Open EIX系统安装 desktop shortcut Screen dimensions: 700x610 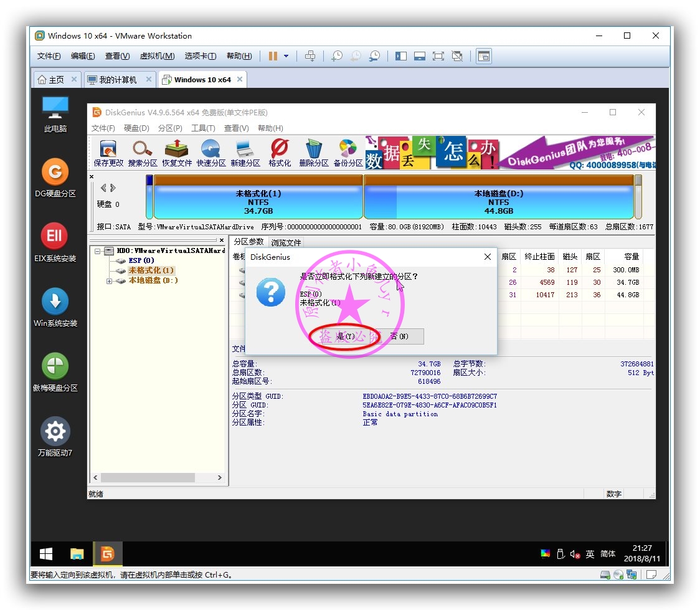(55, 242)
